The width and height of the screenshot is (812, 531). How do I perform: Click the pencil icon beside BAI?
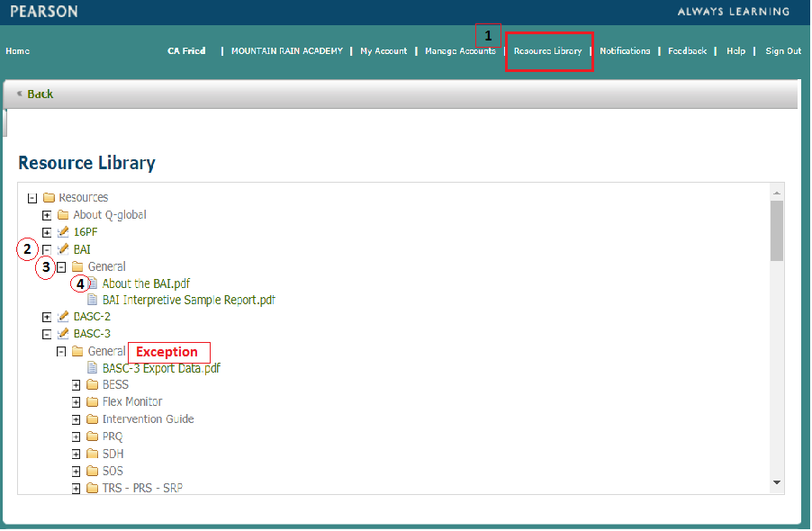(x=61, y=249)
